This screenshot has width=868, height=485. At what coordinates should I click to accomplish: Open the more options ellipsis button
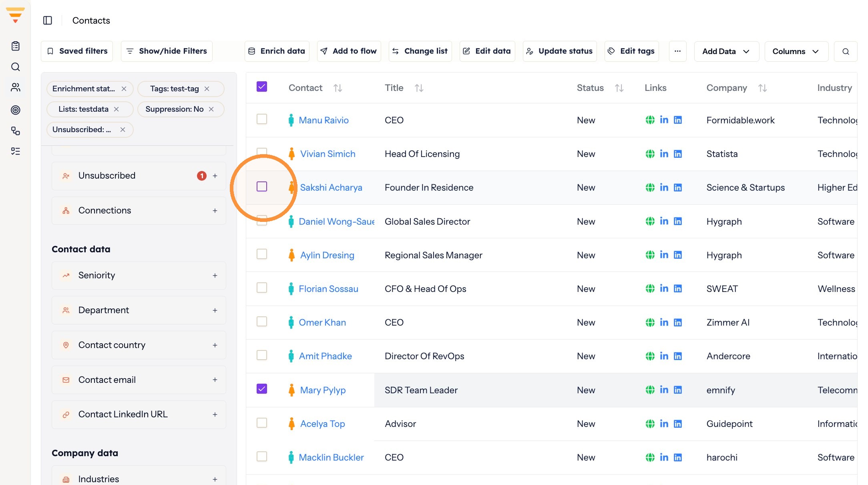pos(677,51)
